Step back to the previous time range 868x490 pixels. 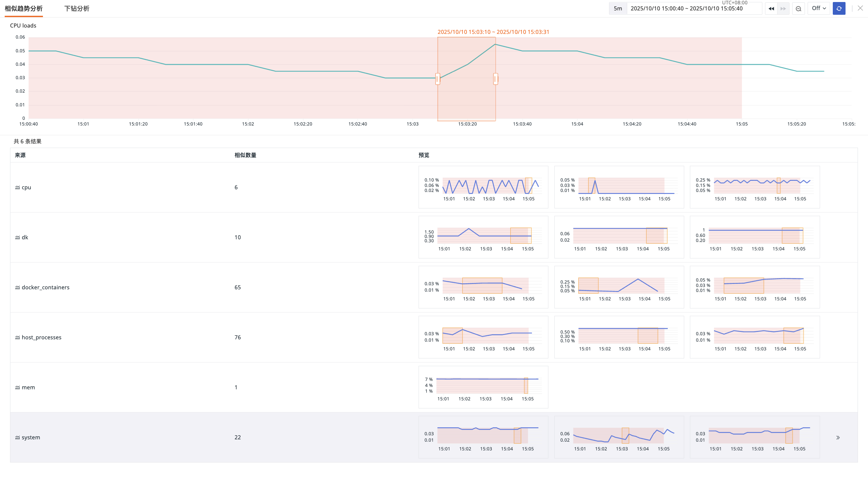pos(771,8)
